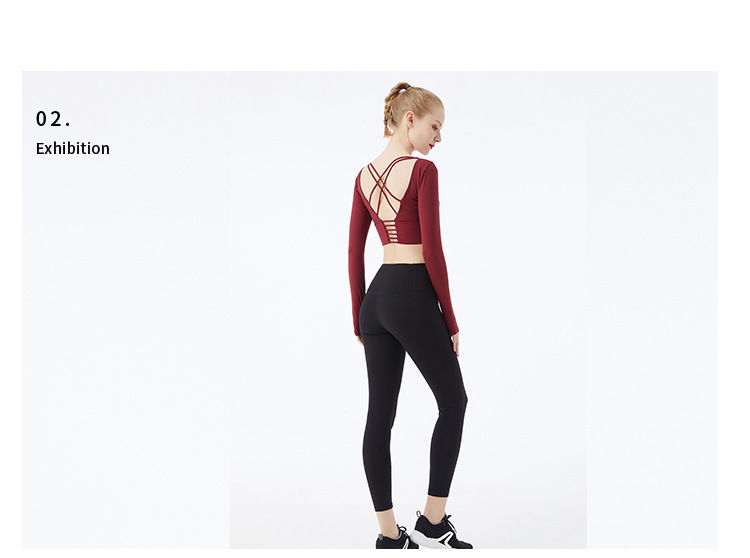Click the braided hair at back of head
This screenshot has width=750, height=558.
[x=388, y=117]
